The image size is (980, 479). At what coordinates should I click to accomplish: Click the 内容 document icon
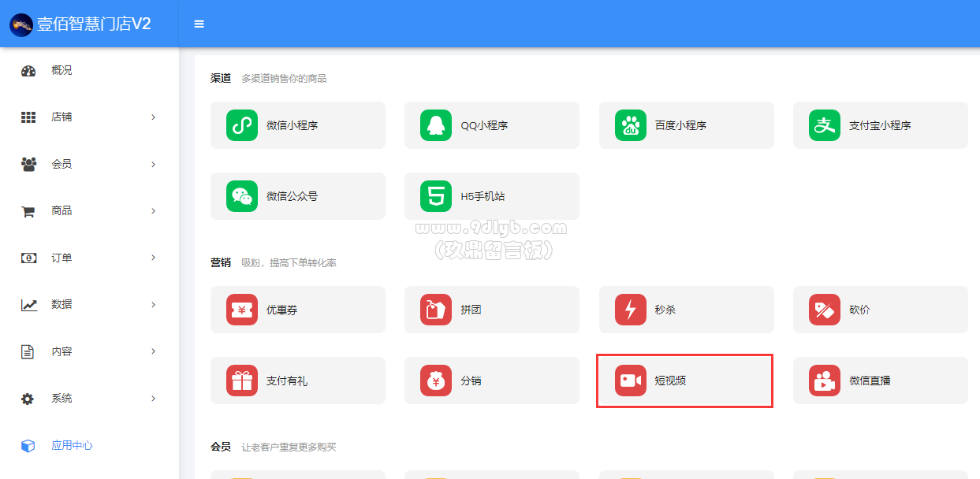point(28,351)
